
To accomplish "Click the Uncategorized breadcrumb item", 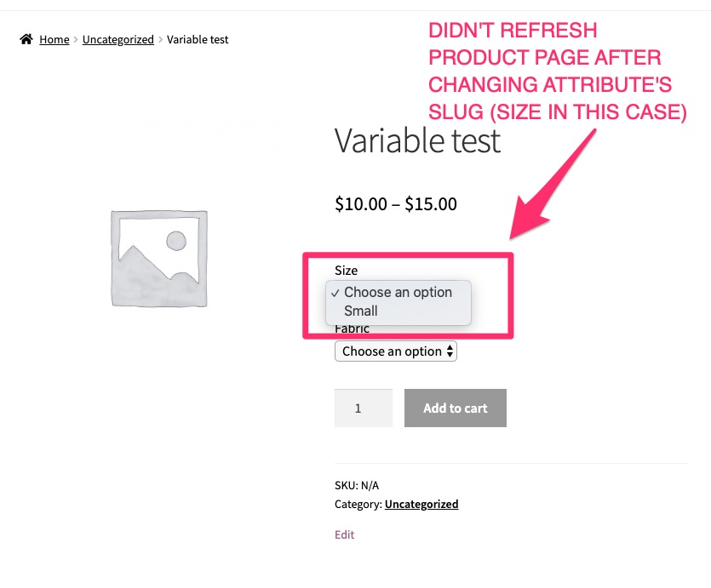I will pyautogui.click(x=118, y=39).
